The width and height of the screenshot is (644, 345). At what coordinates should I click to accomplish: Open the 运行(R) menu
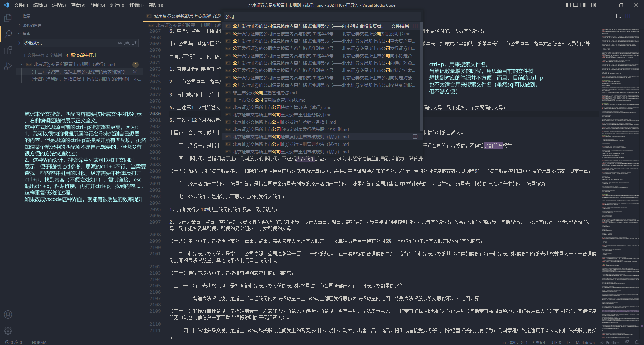point(117,5)
